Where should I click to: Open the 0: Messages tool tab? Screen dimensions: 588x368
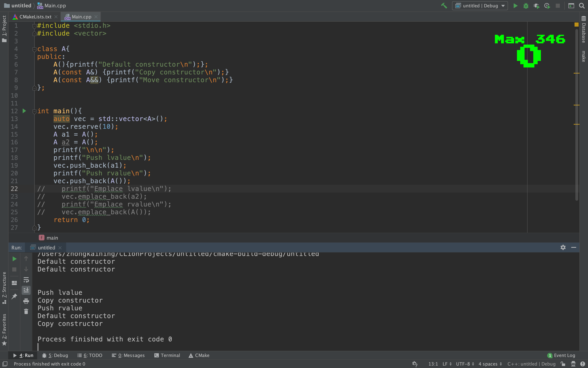(x=128, y=355)
